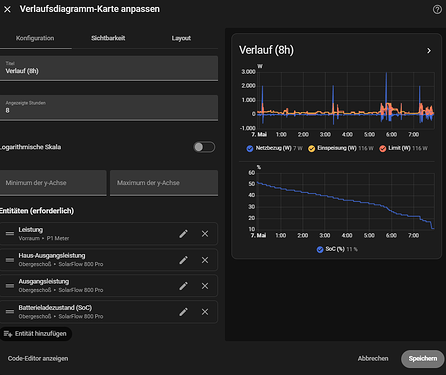Open the Verlauf (8h) chevron arrow

429,51
